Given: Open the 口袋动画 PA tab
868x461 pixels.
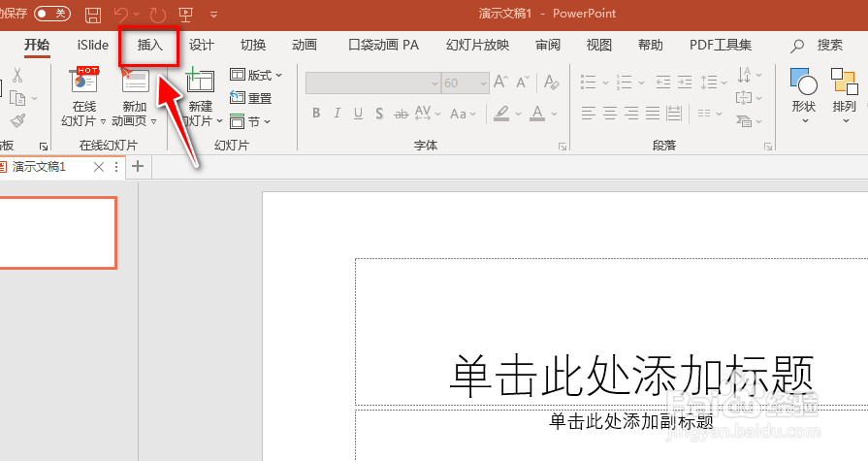Looking at the screenshot, I should pyautogui.click(x=383, y=45).
